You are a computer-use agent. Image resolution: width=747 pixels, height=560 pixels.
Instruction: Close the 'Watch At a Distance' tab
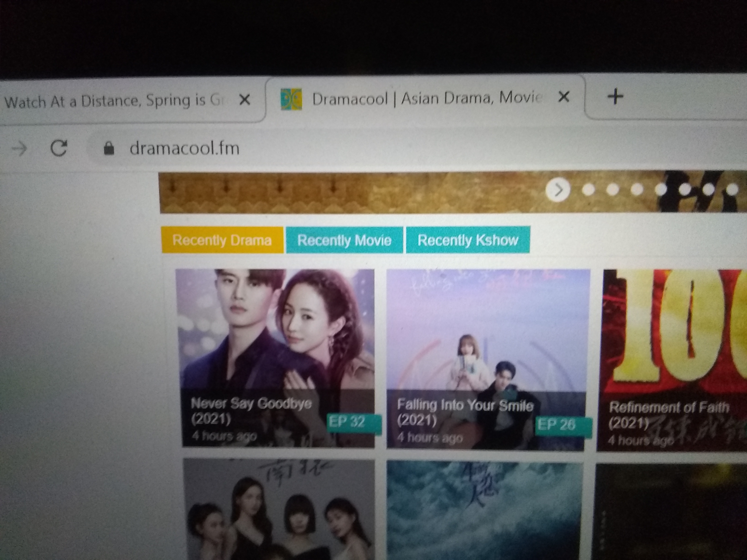tap(244, 100)
